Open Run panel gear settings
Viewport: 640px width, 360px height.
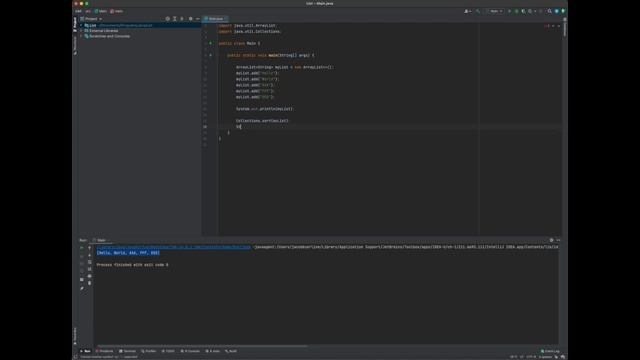pyautogui.click(x=551, y=240)
